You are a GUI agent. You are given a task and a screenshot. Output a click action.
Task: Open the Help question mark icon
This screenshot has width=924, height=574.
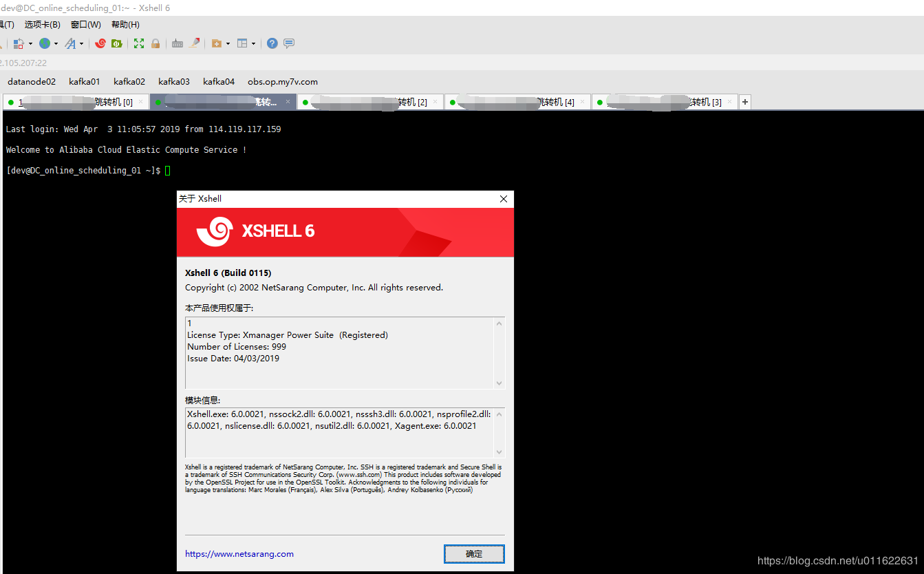point(272,43)
